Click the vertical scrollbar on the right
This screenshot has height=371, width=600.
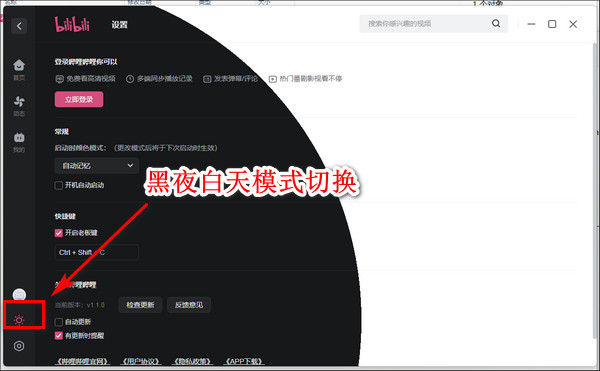(595, 191)
